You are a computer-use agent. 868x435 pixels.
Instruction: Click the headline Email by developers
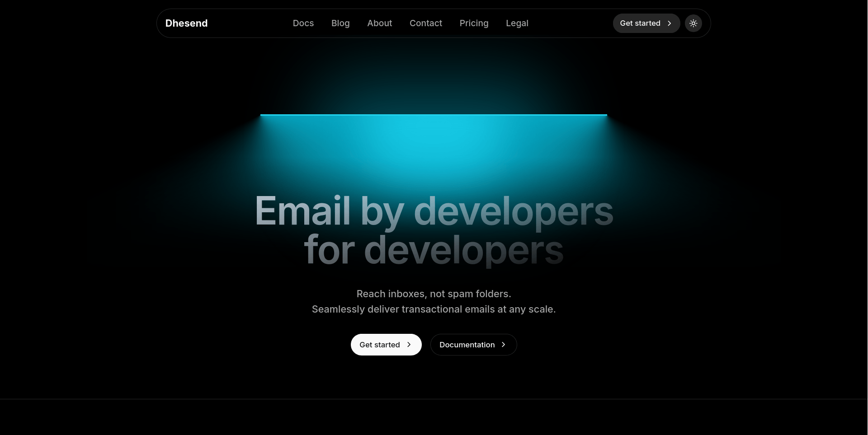(434, 210)
